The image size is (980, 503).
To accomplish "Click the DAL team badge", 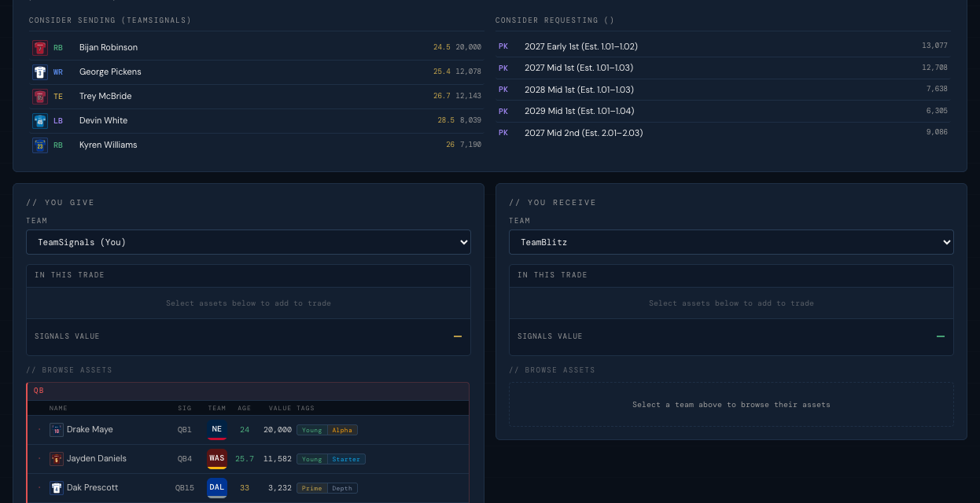I will click(217, 488).
